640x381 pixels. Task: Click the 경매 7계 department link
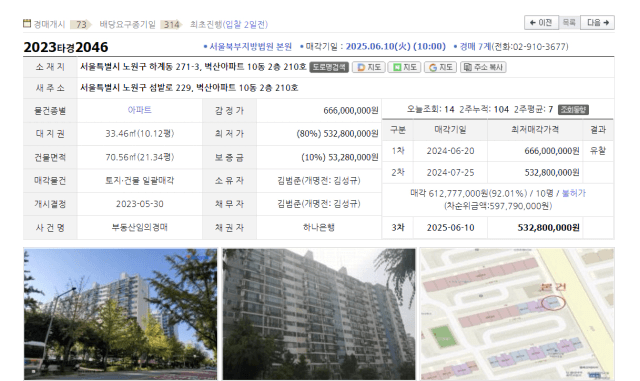tap(475, 47)
